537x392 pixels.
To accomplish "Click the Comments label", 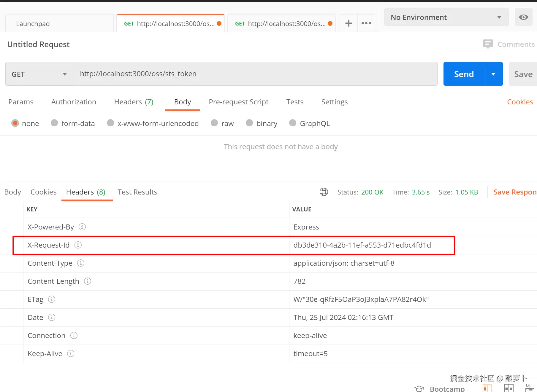I will (x=516, y=44).
